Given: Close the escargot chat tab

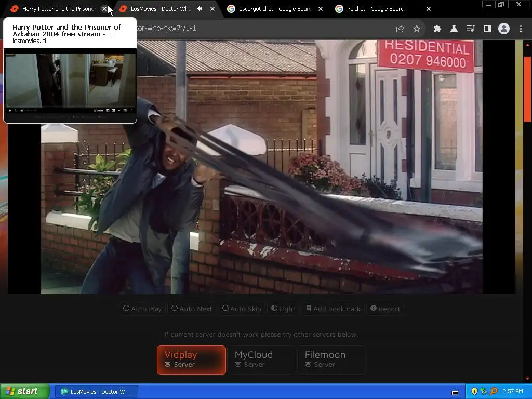Looking at the screenshot, I should [320, 9].
